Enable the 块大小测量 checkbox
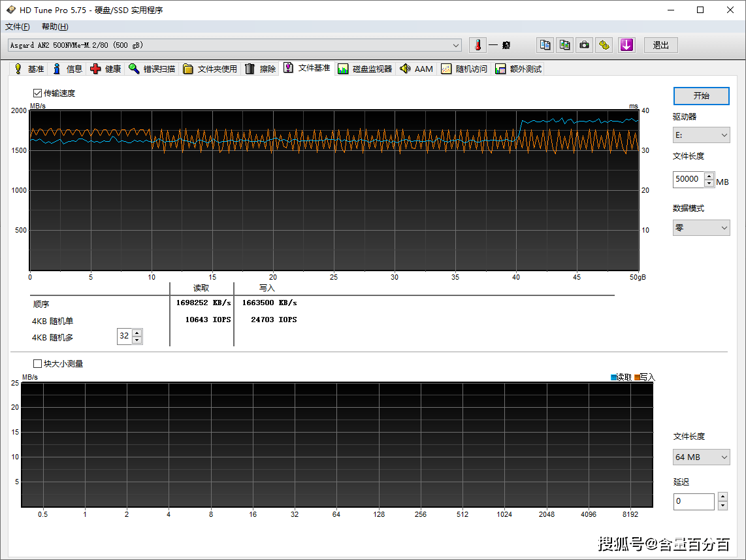This screenshot has height=560, width=746. click(x=37, y=363)
